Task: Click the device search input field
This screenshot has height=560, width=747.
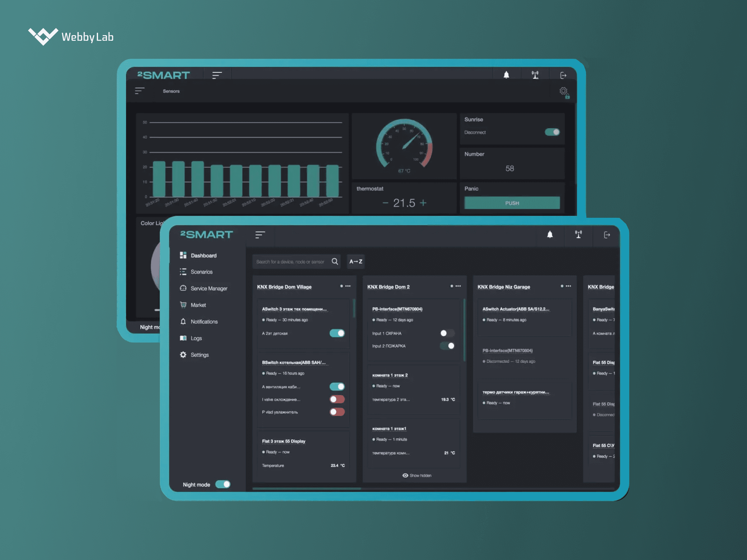Action: (x=294, y=261)
